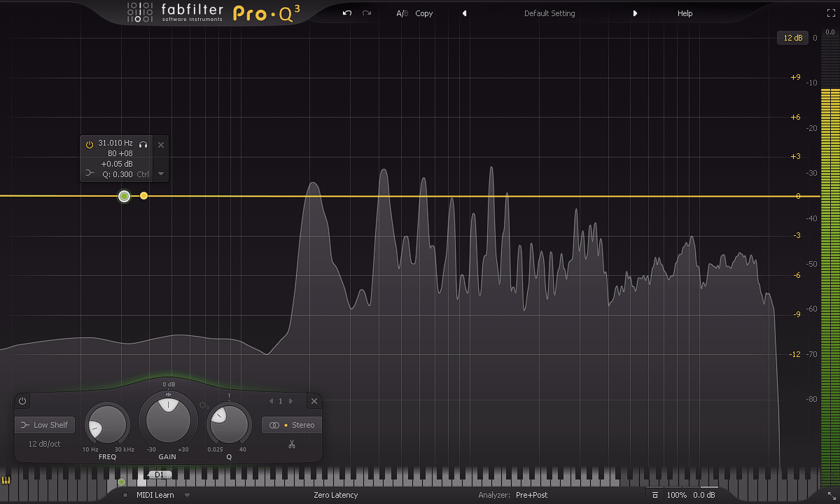Screen dimensions: 840x504
Task: Click the GAIN knob
Action: coord(168,420)
